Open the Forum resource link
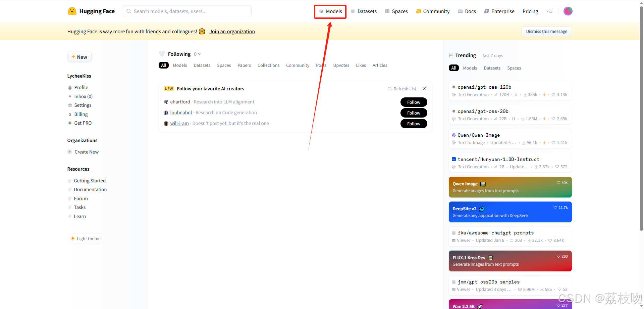 pos(81,198)
